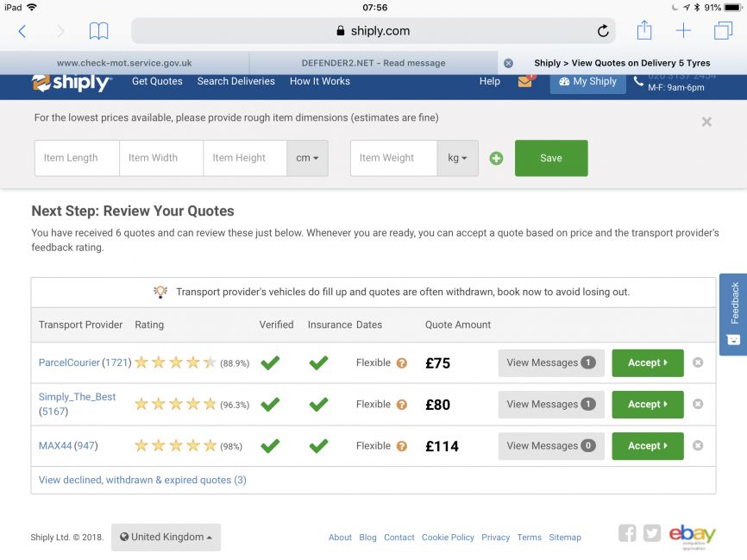Open the cm units dropdown
The height and width of the screenshot is (560, 747).
(307, 158)
